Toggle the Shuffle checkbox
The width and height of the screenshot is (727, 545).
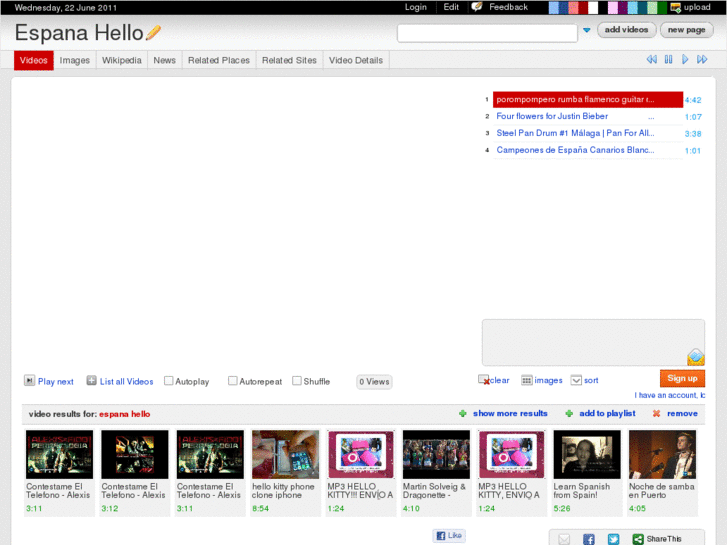tap(297, 381)
